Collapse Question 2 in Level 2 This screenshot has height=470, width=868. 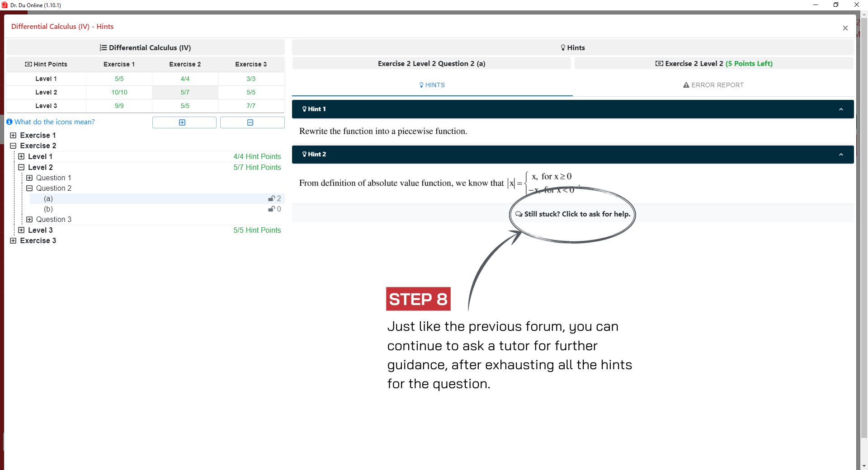29,188
